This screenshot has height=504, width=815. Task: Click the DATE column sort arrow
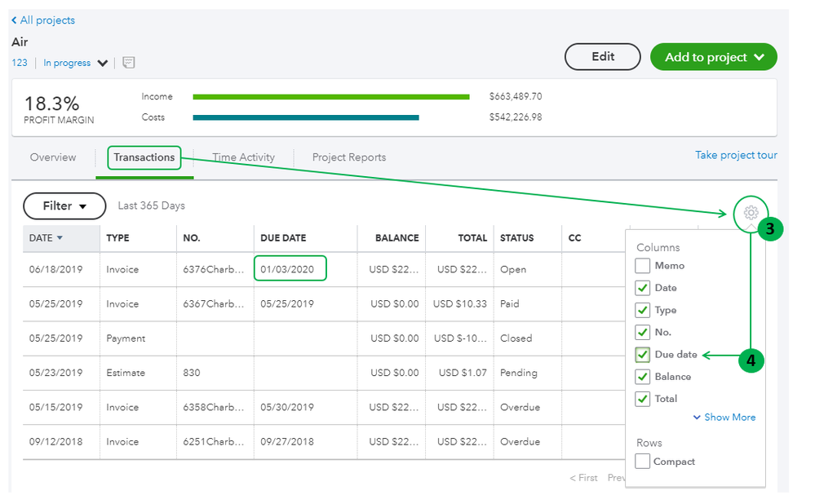(60, 238)
